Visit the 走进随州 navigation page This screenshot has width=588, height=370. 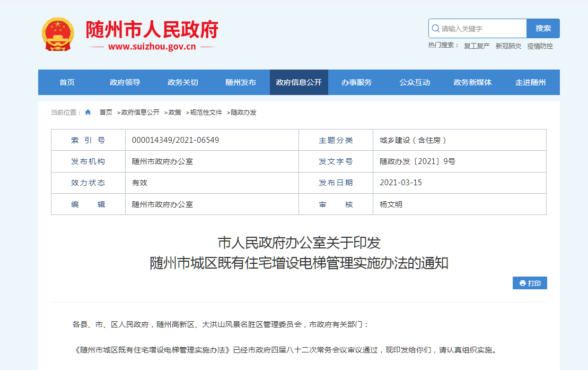coord(530,82)
